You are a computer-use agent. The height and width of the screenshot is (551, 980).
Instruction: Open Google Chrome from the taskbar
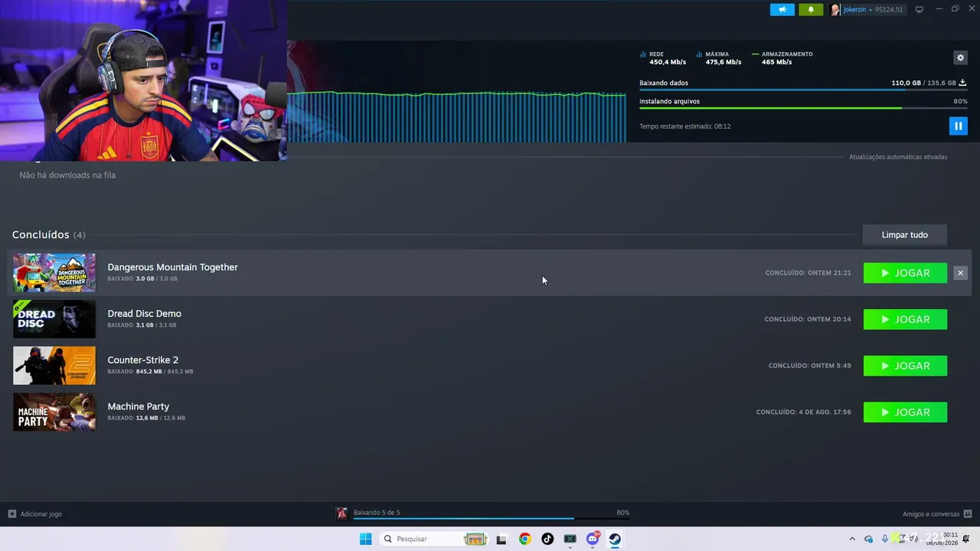[524, 539]
